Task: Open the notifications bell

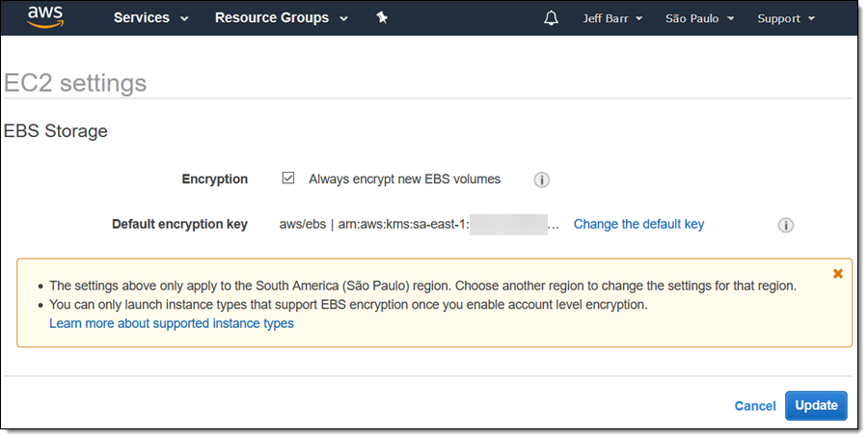Action: pyautogui.click(x=551, y=18)
